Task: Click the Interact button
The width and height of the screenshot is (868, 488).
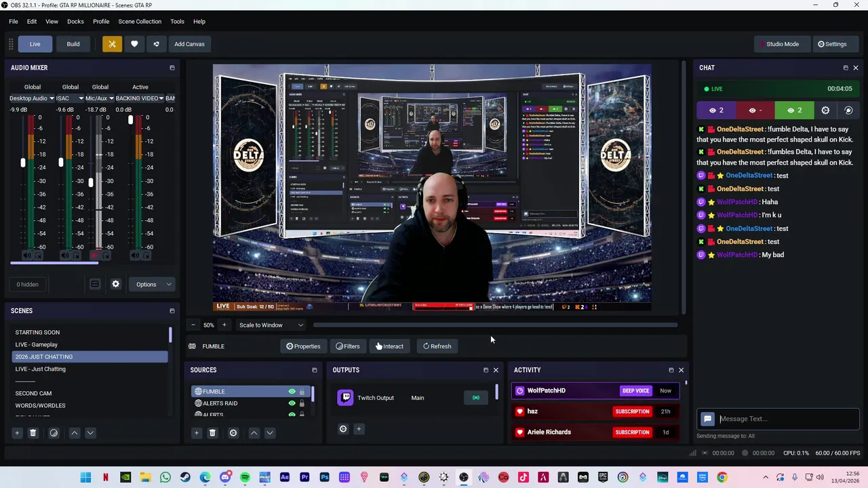Action: pyautogui.click(x=390, y=346)
